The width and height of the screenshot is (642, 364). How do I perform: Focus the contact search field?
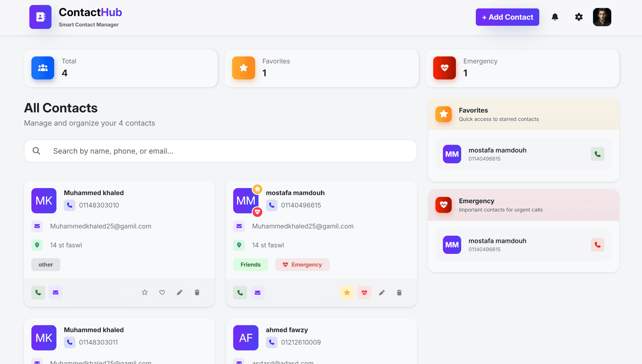(x=220, y=151)
